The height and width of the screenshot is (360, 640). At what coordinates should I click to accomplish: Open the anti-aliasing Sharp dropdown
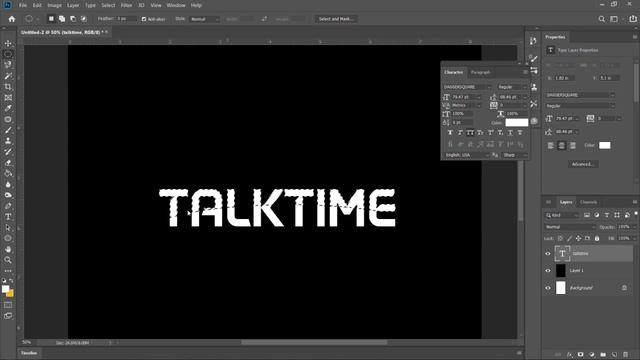tap(514, 155)
